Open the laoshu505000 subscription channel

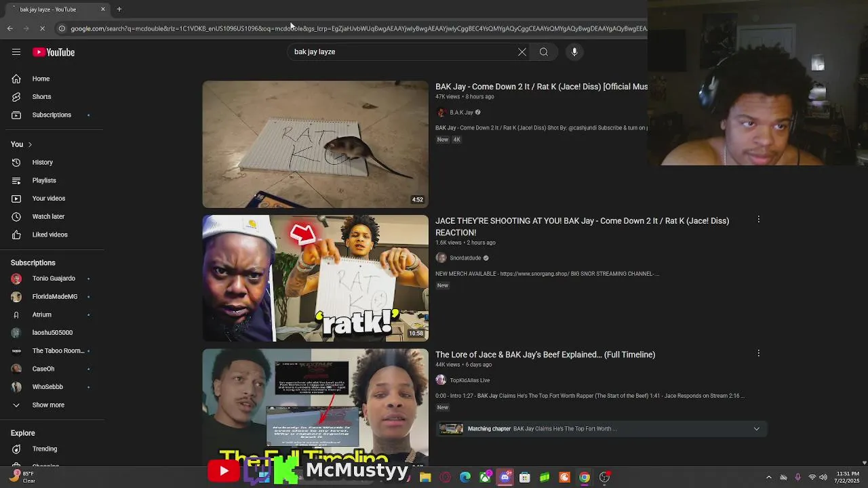click(x=52, y=333)
